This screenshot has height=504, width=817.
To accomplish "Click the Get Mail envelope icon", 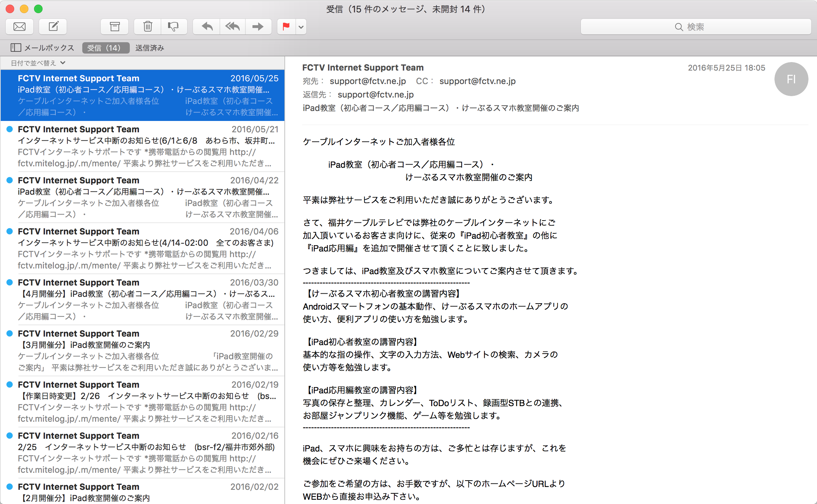I will (x=20, y=27).
